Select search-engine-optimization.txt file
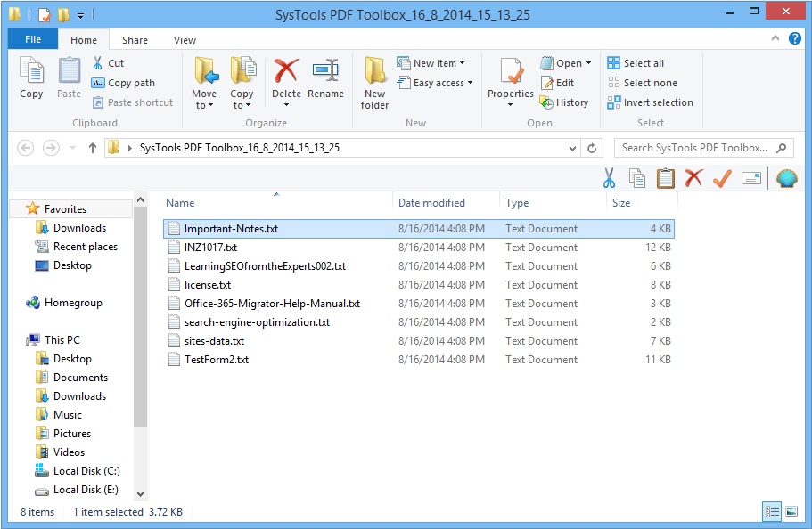 418,322
